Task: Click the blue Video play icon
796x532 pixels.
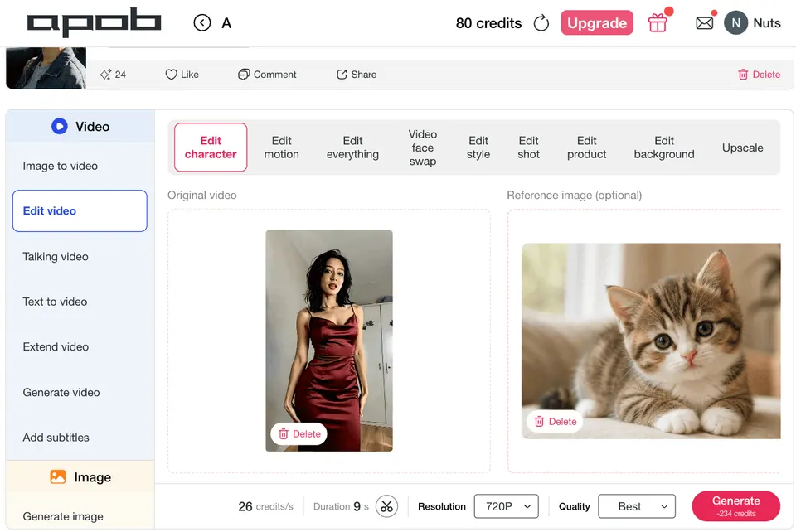Action: pos(60,126)
